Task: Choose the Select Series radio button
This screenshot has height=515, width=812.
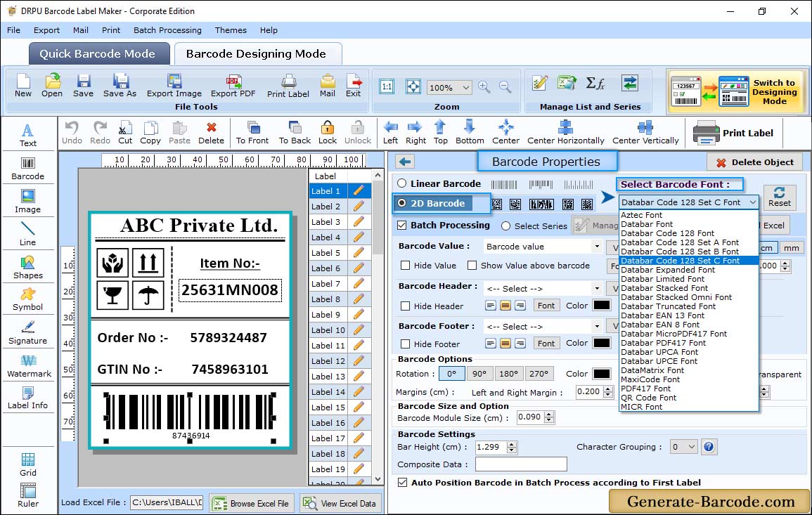Action: 506,226
